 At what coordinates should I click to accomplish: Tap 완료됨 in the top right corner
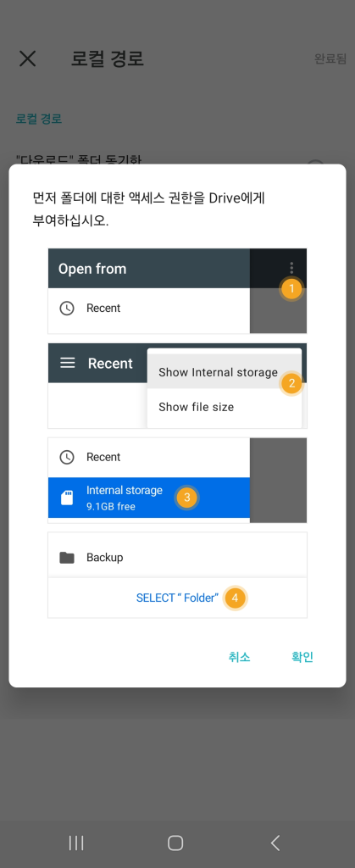pyautogui.click(x=330, y=58)
